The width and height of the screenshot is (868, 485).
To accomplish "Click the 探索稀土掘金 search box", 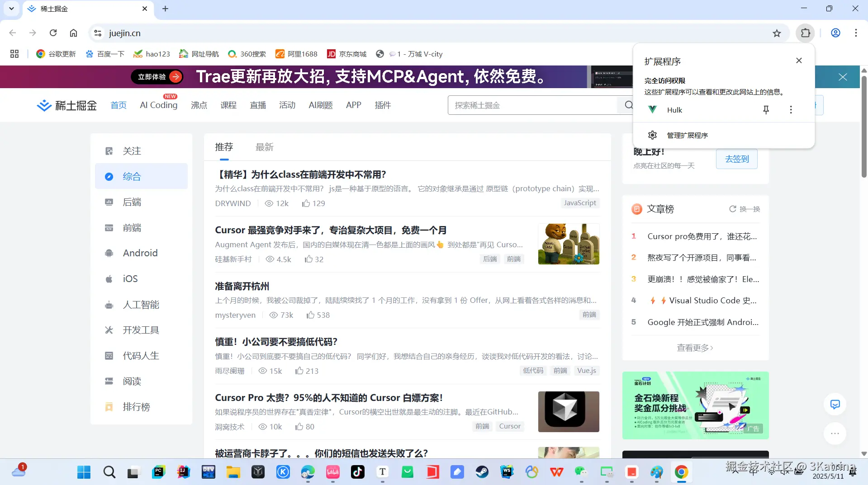I will tap(532, 105).
